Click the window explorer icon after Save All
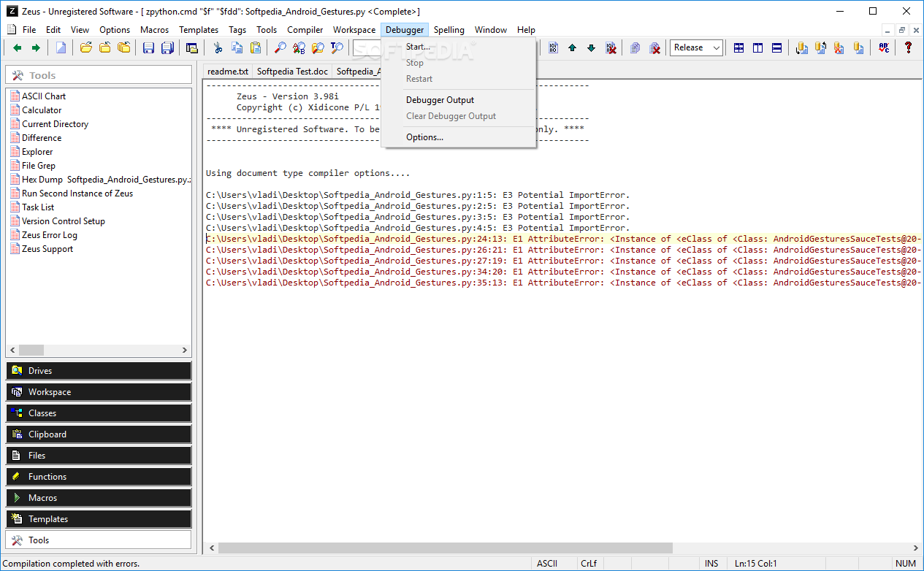The image size is (924, 571). point(192,47)
